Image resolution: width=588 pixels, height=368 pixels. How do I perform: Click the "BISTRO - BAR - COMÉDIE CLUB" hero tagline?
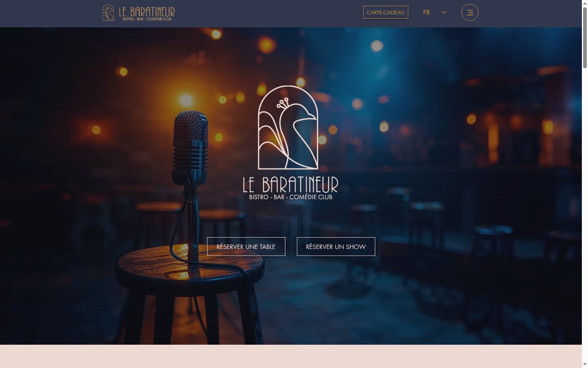coord(291,197)
